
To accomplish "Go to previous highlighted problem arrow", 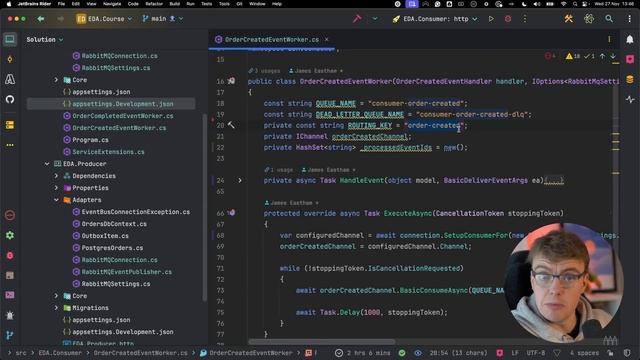I will [602, 56].
